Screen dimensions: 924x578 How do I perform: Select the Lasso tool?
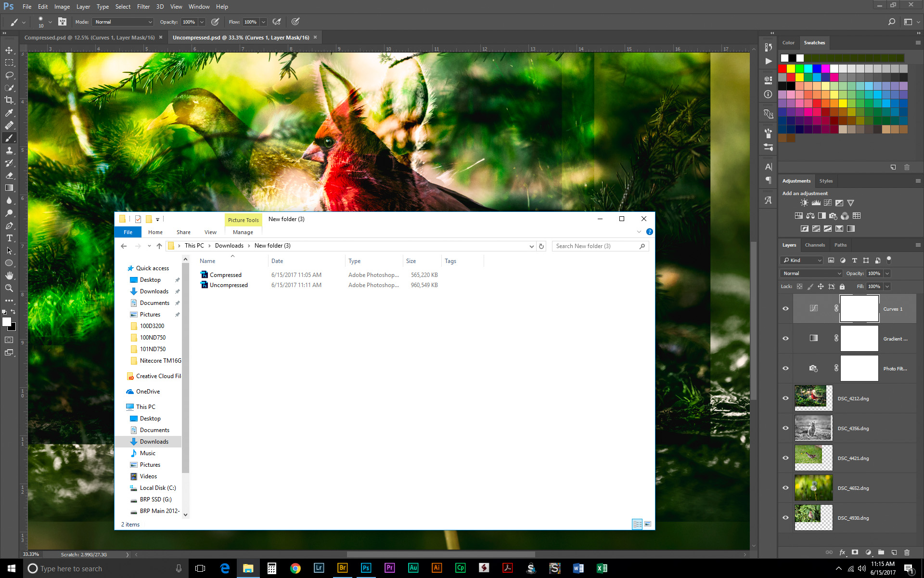pos(9,75)
